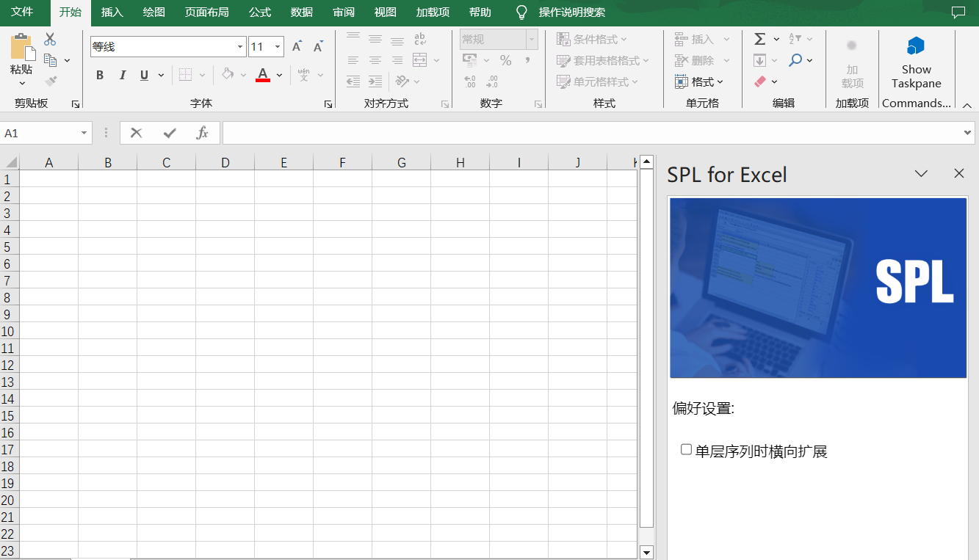Open the font name dropdown

click(240, 47)
